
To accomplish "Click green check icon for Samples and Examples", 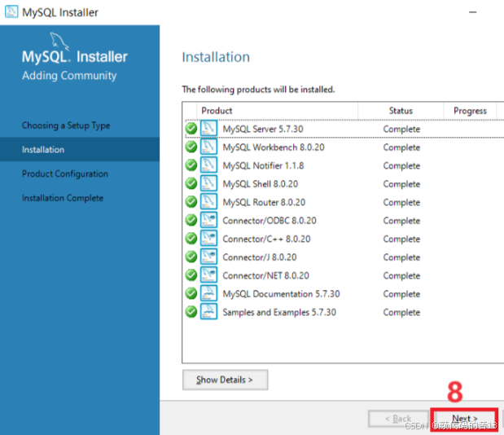I will (x=191, y=312).
